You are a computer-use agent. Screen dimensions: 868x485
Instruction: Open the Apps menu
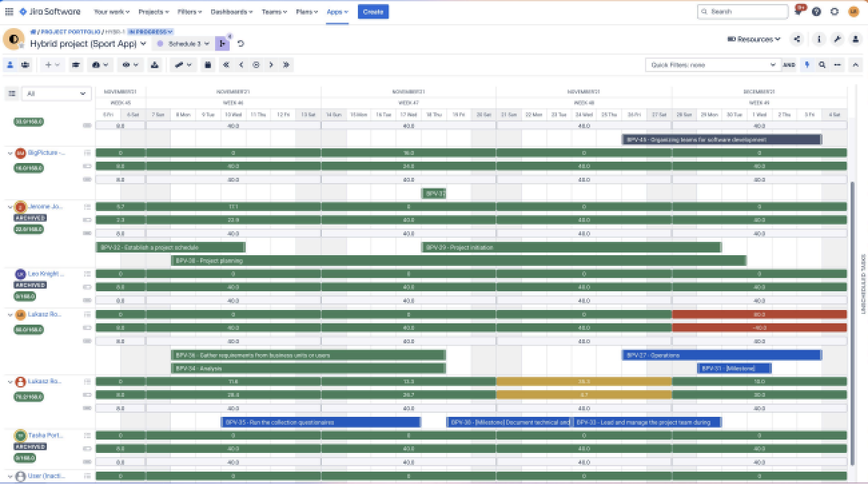(337, 12)
